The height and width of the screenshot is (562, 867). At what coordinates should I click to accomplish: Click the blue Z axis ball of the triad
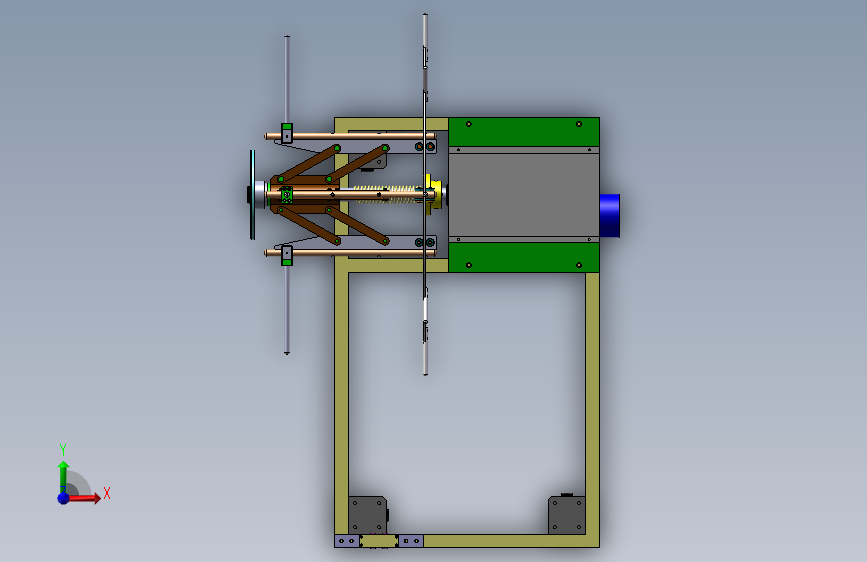point(64,498)
